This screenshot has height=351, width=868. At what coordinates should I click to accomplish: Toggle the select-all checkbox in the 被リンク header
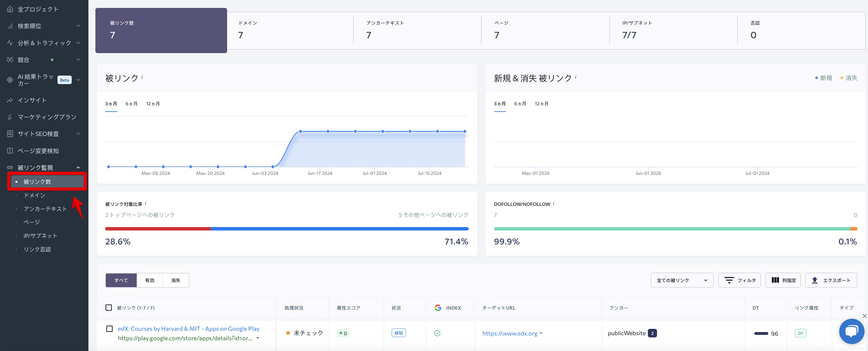pyautogui.click(x=109, y=307)
